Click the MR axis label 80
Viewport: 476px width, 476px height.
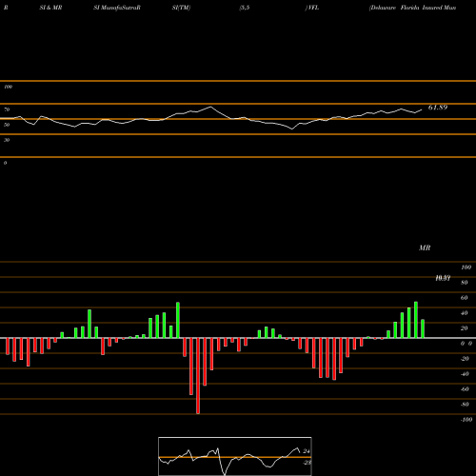tap(465, 283)
